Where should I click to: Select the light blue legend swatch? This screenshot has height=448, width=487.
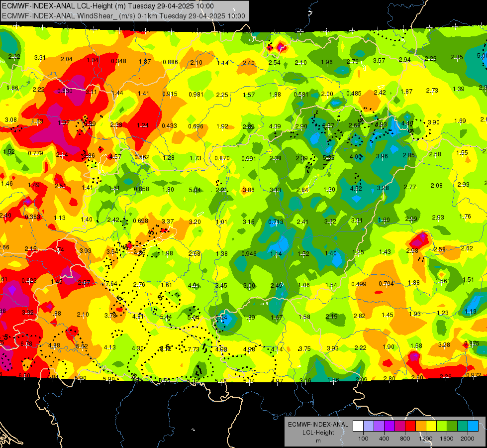[473, 426]
